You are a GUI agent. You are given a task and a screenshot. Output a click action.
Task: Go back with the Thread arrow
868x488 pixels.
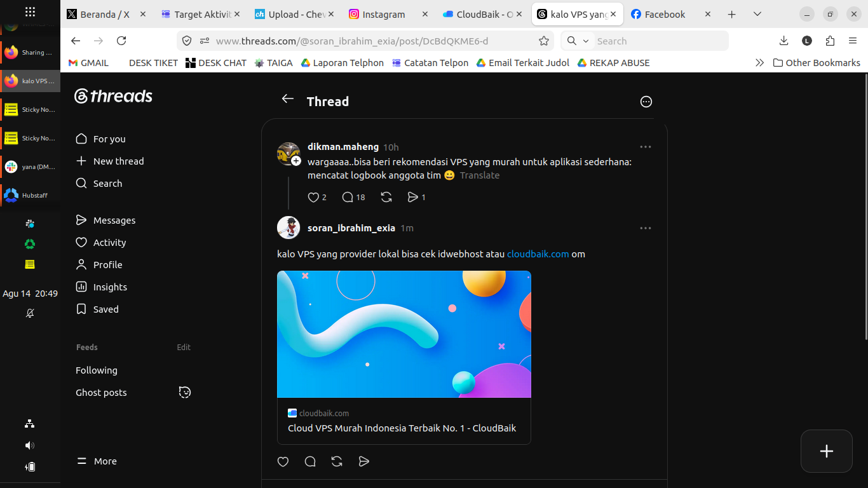coord(288,98)
